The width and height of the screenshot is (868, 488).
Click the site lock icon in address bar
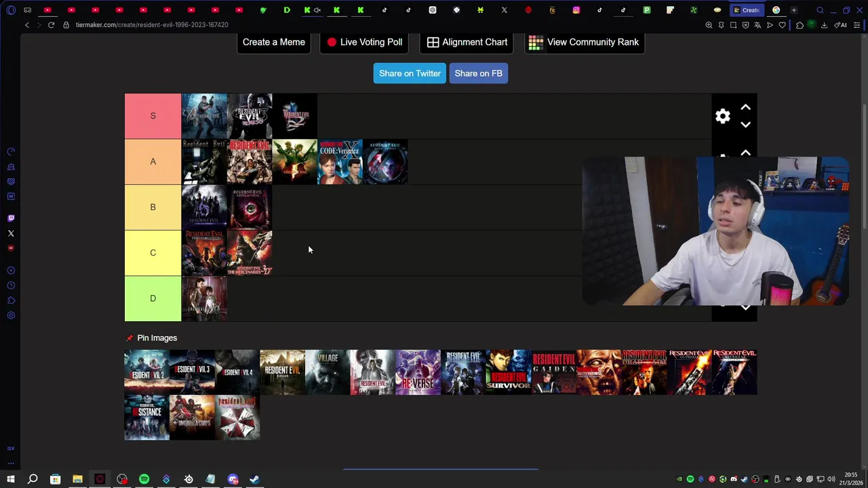66,25
